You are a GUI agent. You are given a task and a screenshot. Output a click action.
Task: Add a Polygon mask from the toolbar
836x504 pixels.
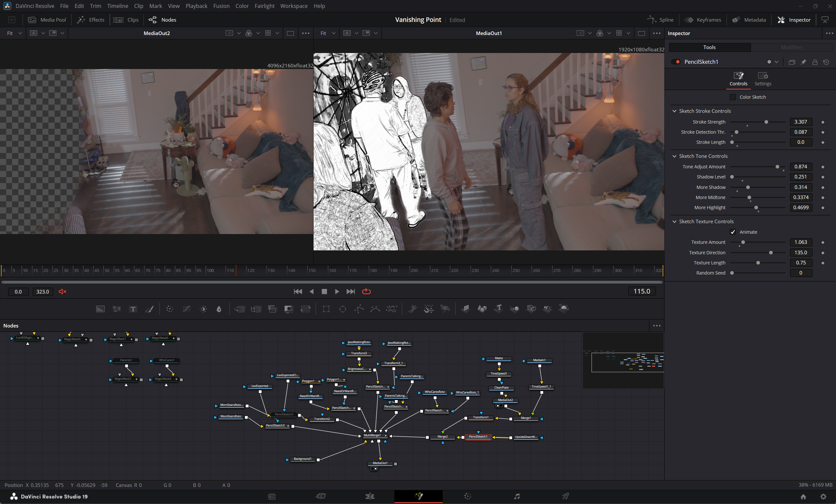point(358,309)
